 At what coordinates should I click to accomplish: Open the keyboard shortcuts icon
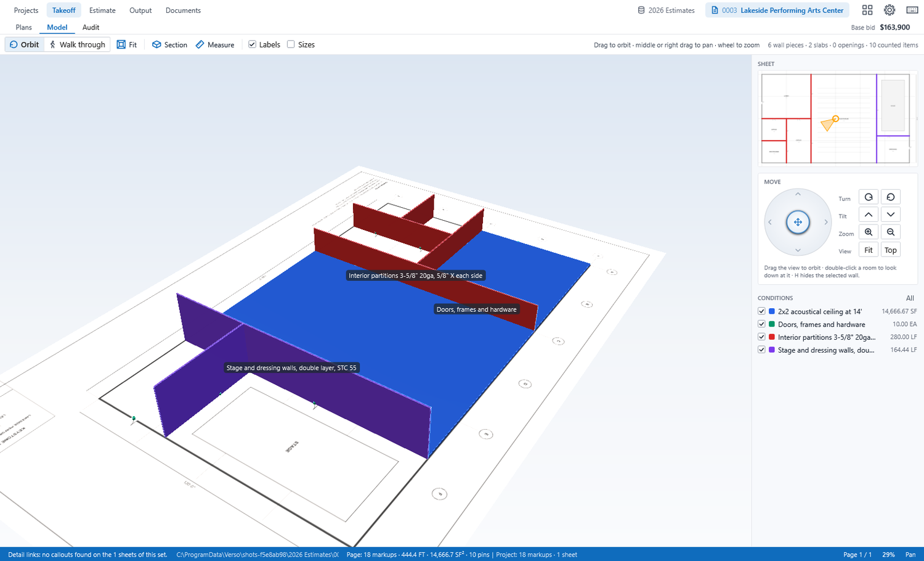[x=912, y=10]
